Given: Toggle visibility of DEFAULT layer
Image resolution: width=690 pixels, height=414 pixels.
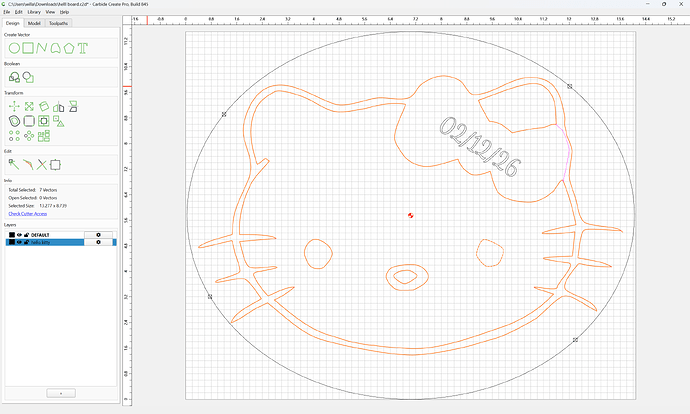Looking at the screenshot, I should 19,235.
